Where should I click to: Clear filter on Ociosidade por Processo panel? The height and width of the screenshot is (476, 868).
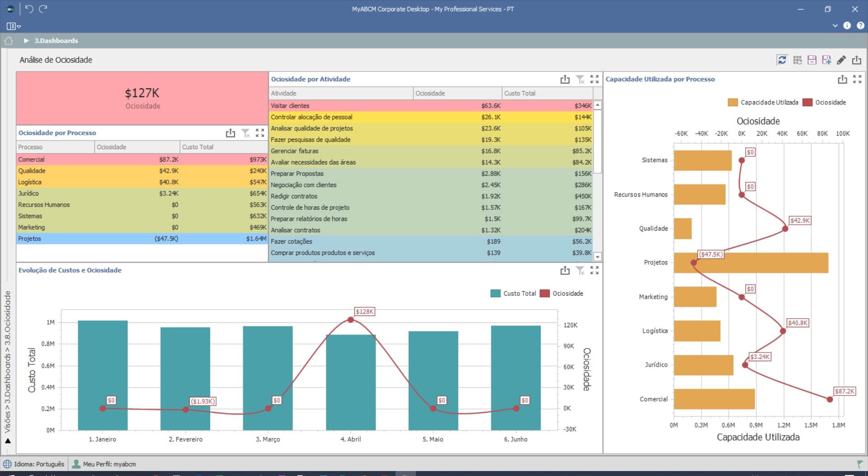[245, 133]
